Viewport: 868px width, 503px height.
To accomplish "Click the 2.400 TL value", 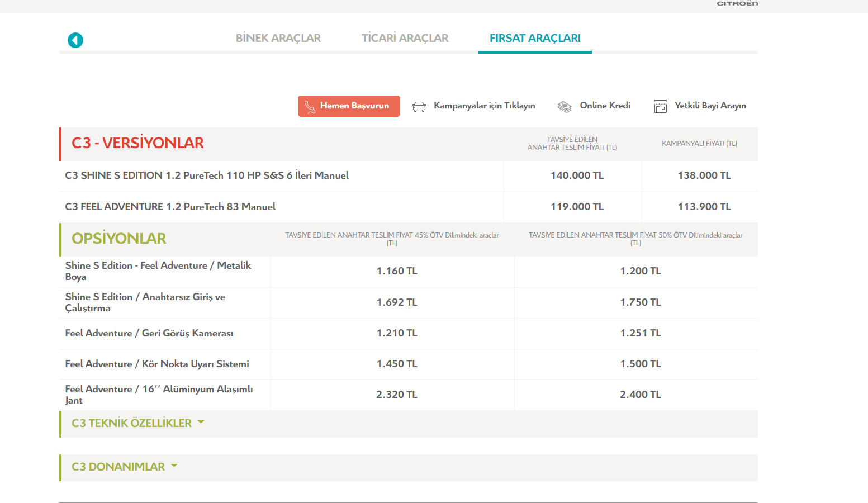I will click(x=641, y=395).
